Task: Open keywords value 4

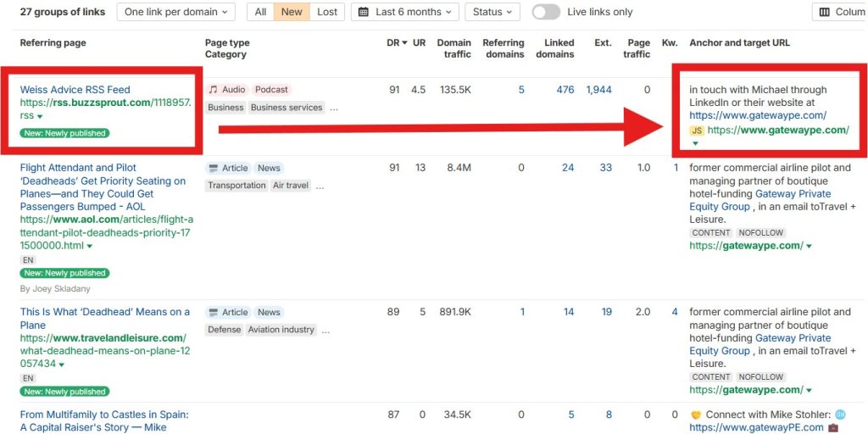Action: pos(675,312)
